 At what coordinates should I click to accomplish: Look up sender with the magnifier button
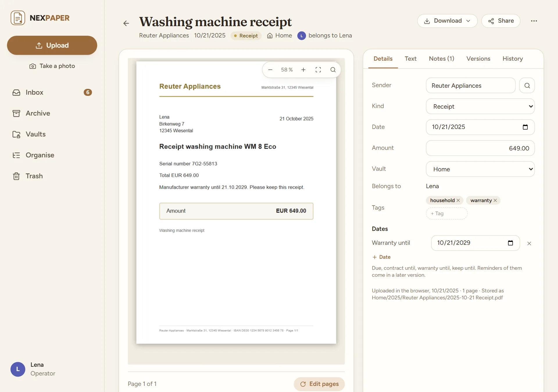(527, 85)
